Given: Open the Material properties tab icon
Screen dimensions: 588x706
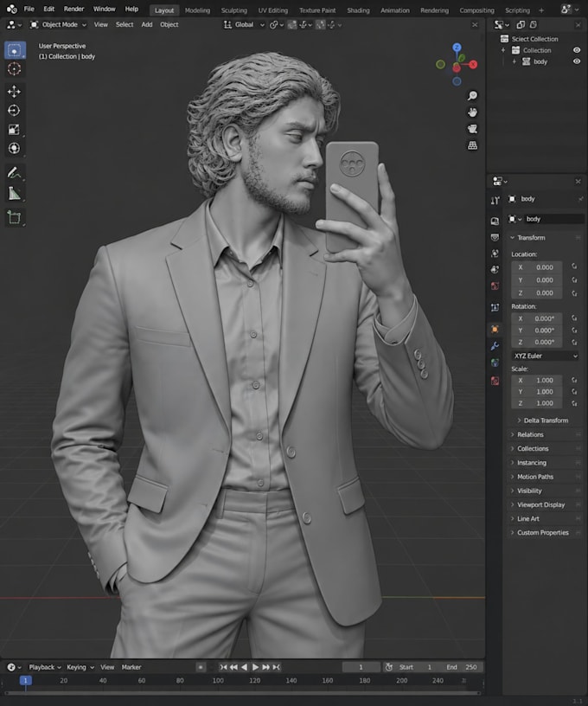Looking at the screenshot, I should pyautogui.click(x=495, y=381).
